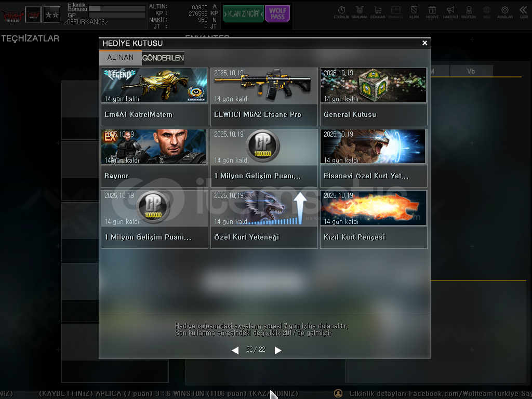Image resolution: width=532 pixels, height=399 pixels.
Task: Select the Özel Kurt Yeteneği gift
Action: tap(264, 219)
